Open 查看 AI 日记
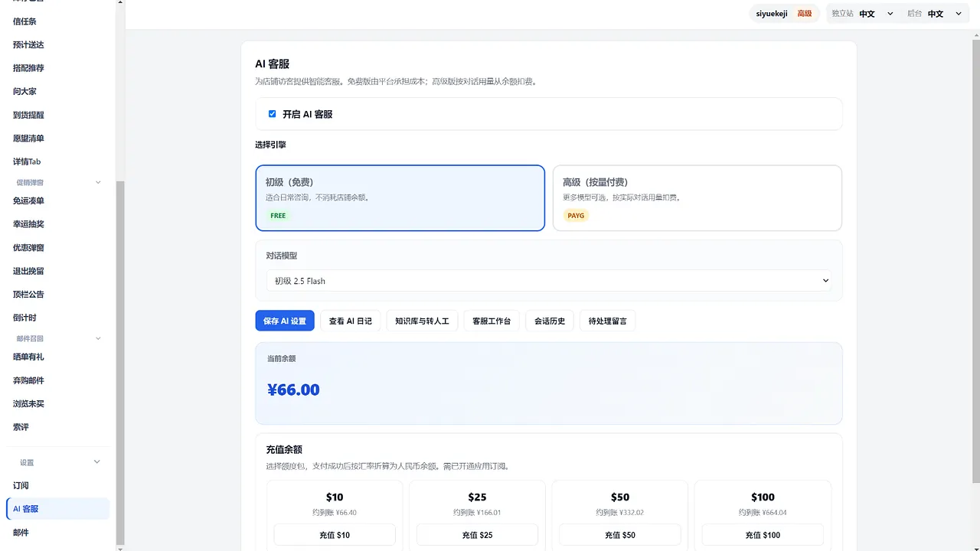 (x=350, y=321)
